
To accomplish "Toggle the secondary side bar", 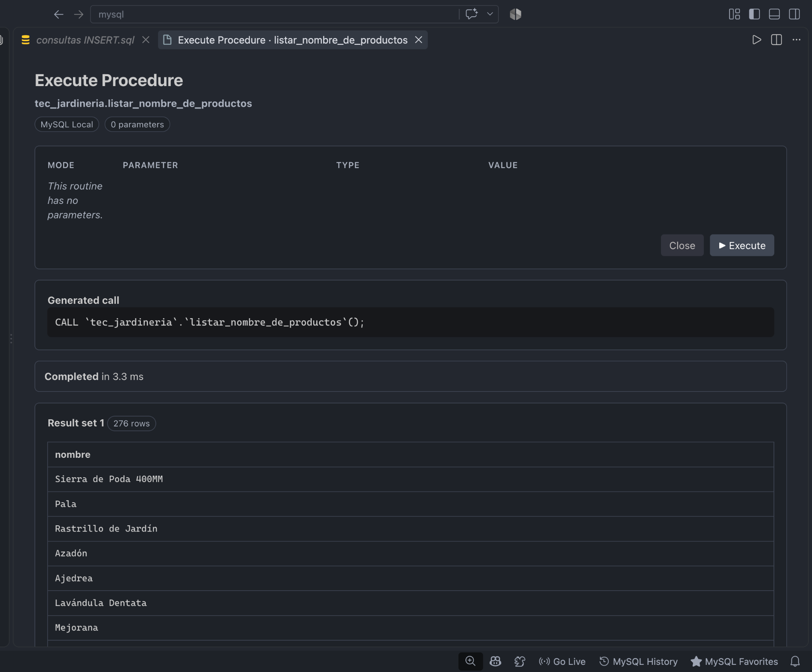I will coord(794,14).
